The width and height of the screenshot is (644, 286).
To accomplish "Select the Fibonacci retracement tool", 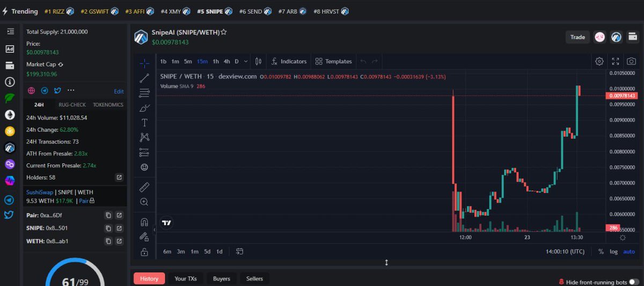I will pyautogui.click(x=144, y=93).
